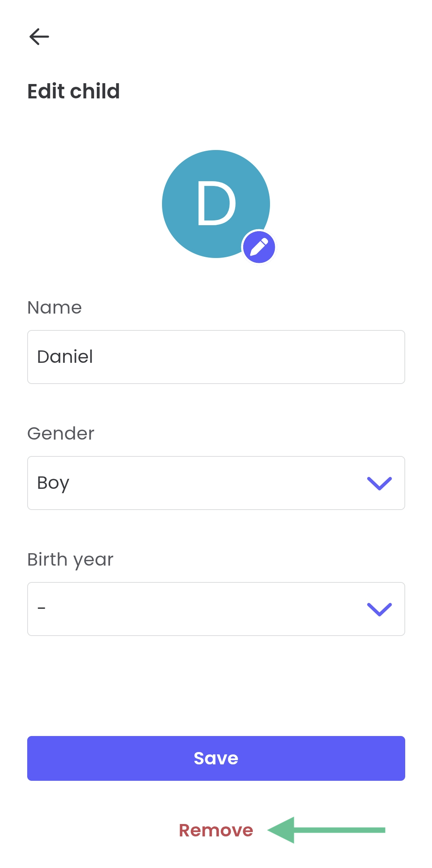Image resolution: width=432 pixels, height=868 pixels.
Task: Click the dash placeholder in Birth year
Action: click(x=41, y=609)
